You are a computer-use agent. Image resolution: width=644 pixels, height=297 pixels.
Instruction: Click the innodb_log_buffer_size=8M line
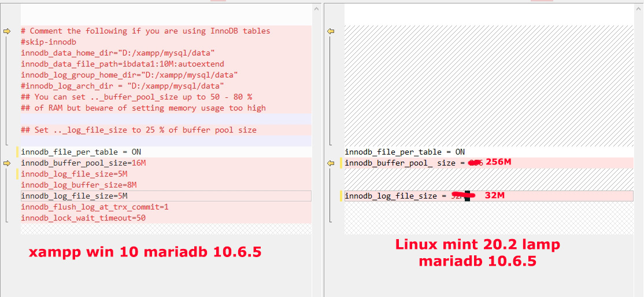pyautogui.click(x=166, y=185)
